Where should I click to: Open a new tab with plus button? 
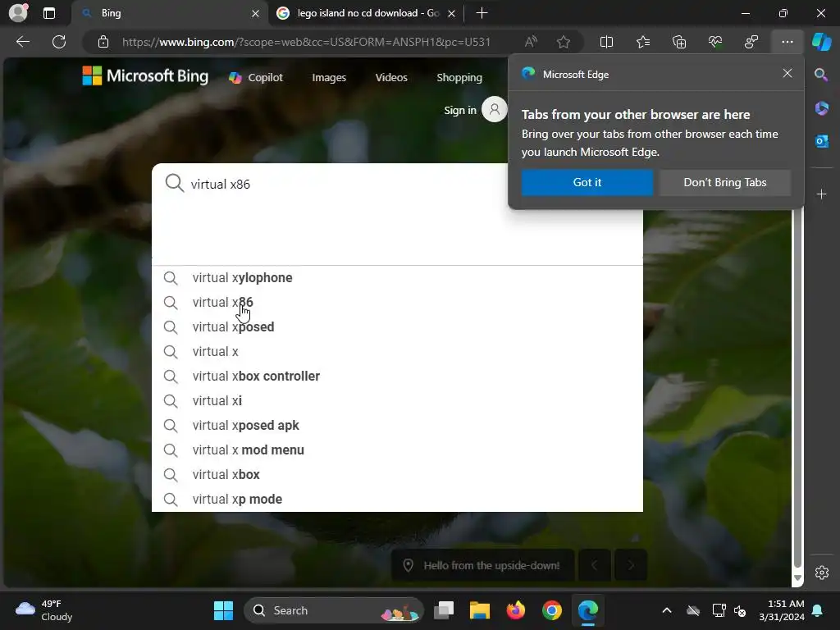click(x=482, y=13)
